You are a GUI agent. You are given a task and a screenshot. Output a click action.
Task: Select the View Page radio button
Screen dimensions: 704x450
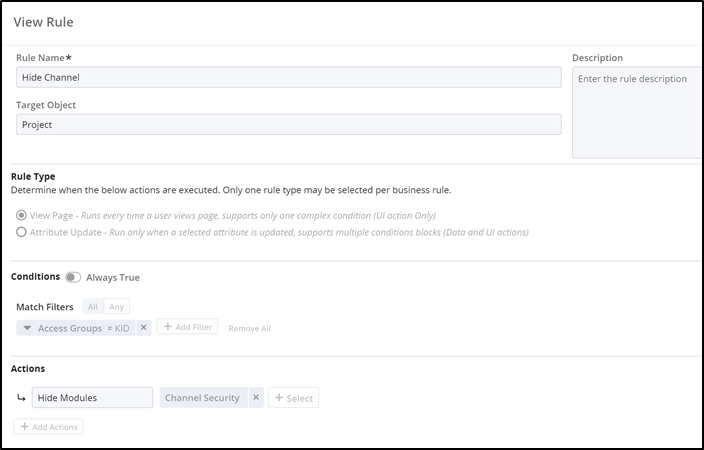pyautogui.click(x=21, y=215)
